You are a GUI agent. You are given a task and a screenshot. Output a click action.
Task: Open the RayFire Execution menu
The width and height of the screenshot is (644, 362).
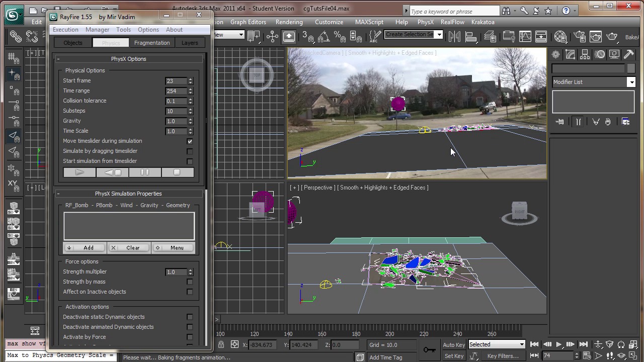[65, 30]
